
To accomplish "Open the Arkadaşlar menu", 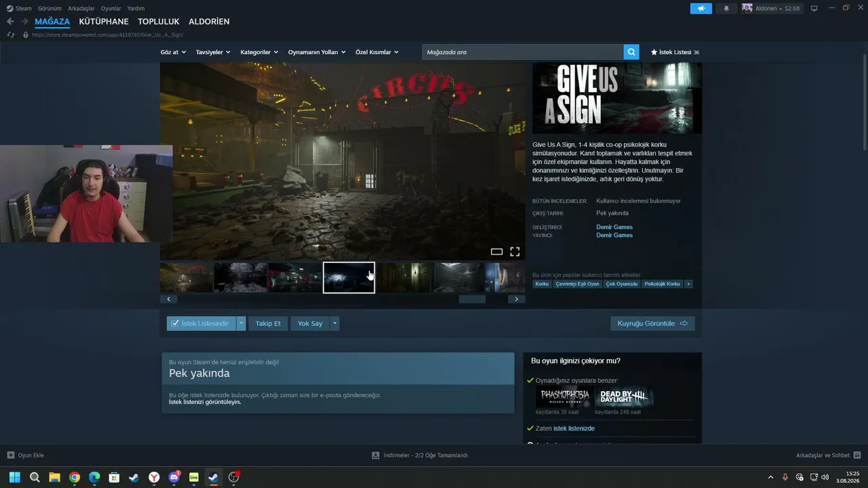I will pyautogui.click(x=81, y=8).
